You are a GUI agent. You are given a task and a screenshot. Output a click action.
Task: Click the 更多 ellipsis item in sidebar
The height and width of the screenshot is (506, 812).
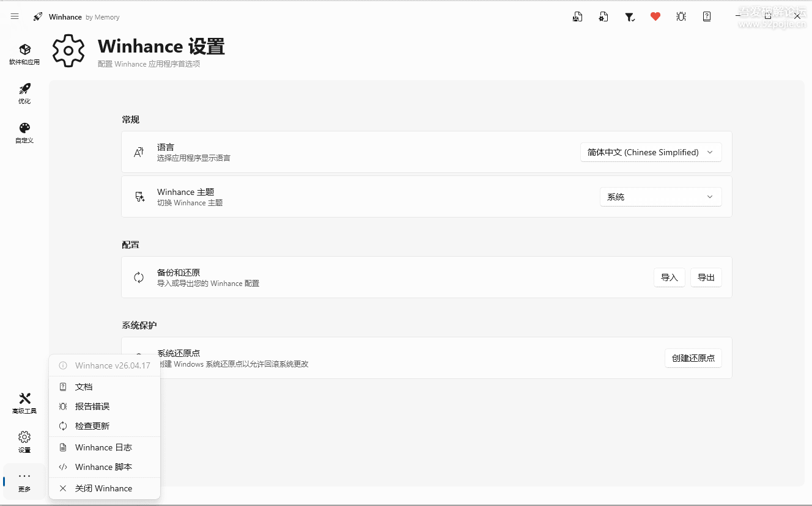click(24, 481)
